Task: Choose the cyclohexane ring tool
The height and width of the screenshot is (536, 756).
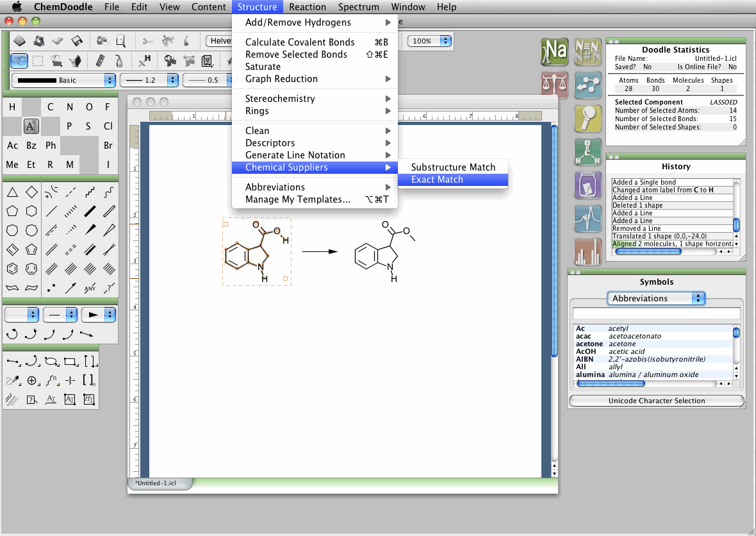Action: click(31, 211)
